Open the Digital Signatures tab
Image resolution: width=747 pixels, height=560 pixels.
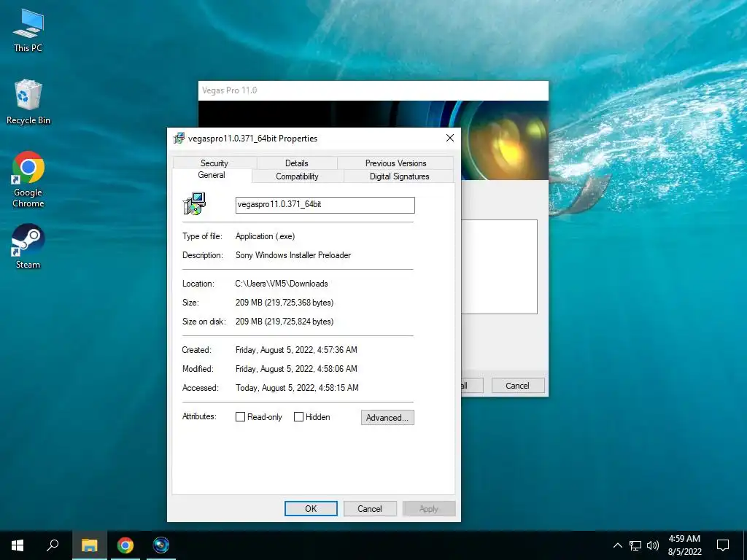pyautogui.click(x=399, y=176)
